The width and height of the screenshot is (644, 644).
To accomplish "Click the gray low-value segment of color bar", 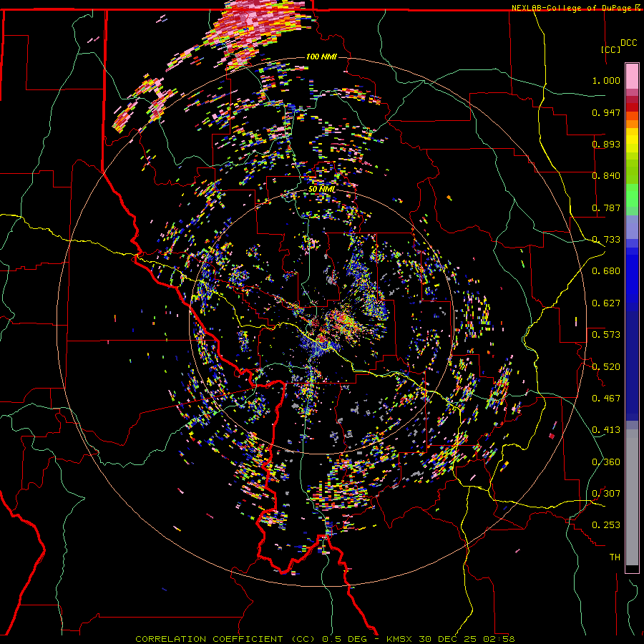I will (x=632, y=497).
